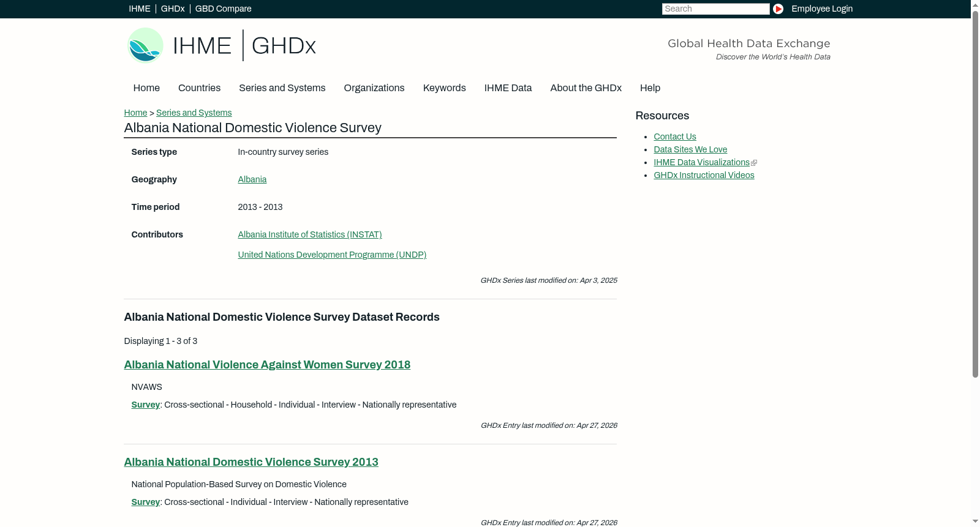
Task: Select the Organizations menu item
Action: pos(374,88)
